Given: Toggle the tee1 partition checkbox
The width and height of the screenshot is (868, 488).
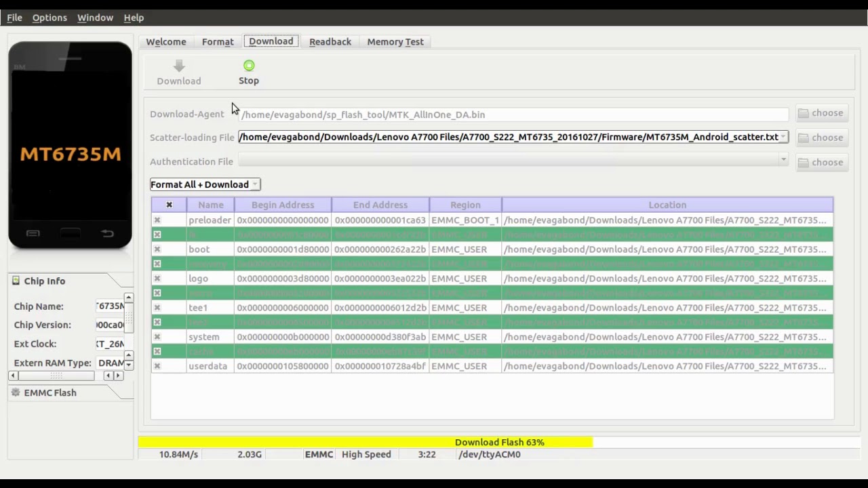Looking at the screenshot, I should 157,308.
